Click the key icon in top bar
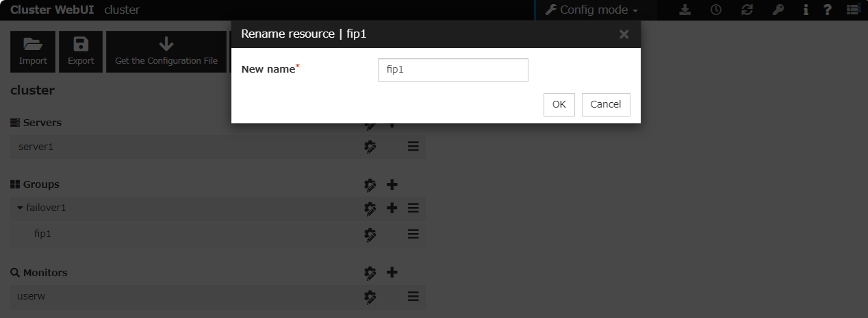The height and width of the screenshot is (318, 868). pos(778,10)
